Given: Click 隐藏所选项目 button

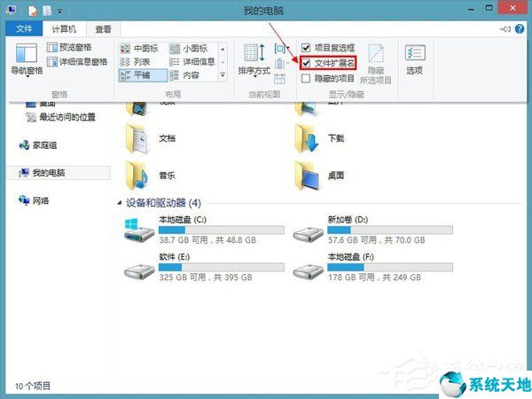Looking at the screenshot, I should (x=376, y=64).
